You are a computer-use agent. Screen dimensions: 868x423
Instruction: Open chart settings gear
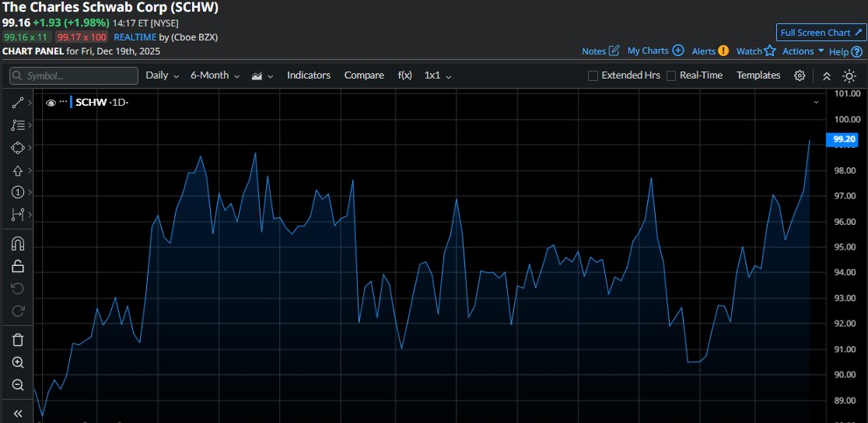pyautogui.click(x=800, y=76)
